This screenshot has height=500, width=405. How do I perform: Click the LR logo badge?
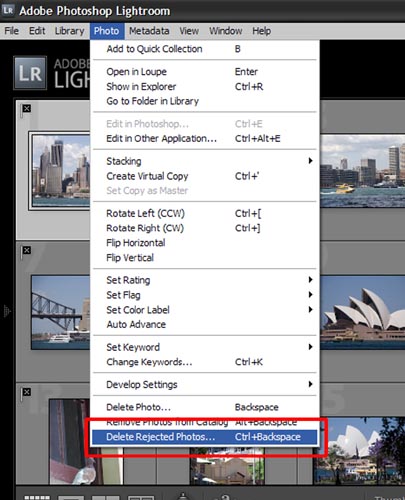(30, 73)
